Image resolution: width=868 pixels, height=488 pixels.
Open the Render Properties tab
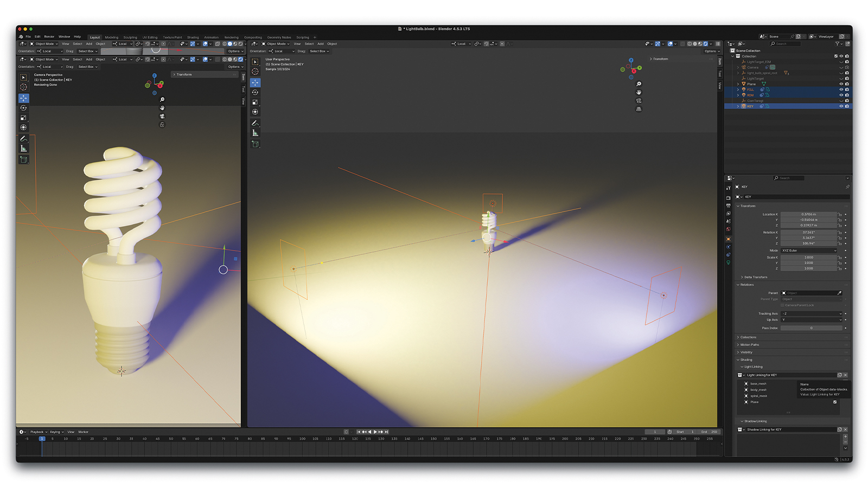[x=729, y=198]
